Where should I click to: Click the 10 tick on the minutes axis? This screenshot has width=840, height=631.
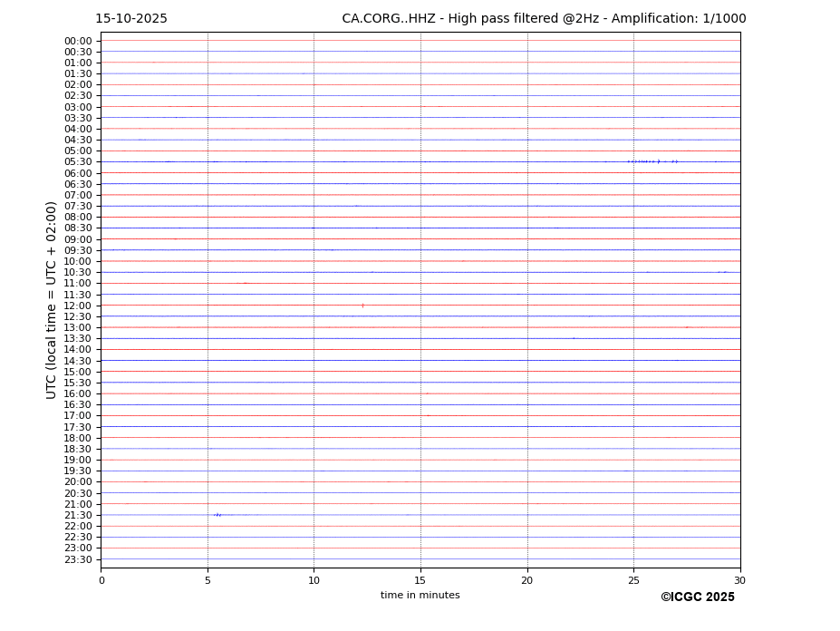tap(314, 580)
